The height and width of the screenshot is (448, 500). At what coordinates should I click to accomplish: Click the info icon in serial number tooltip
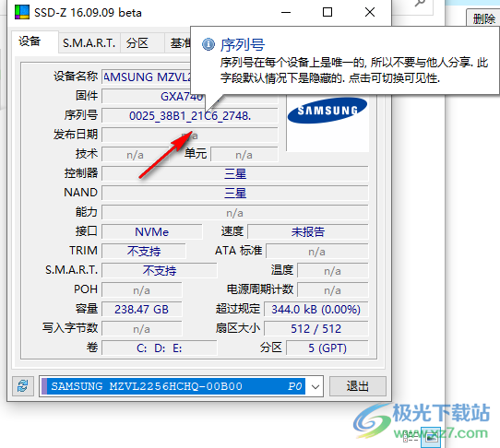(208, 44)
